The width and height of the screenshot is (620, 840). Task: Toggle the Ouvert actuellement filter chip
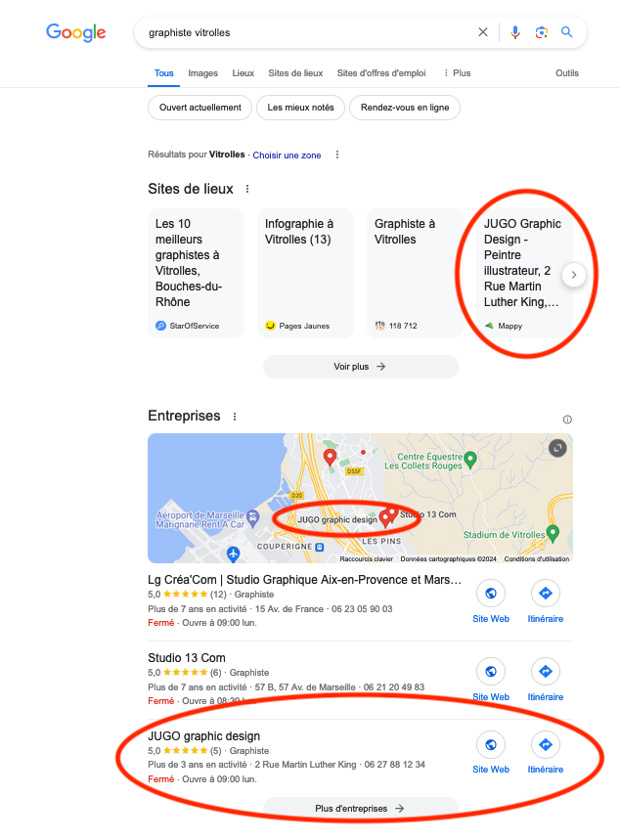[199, 108]
